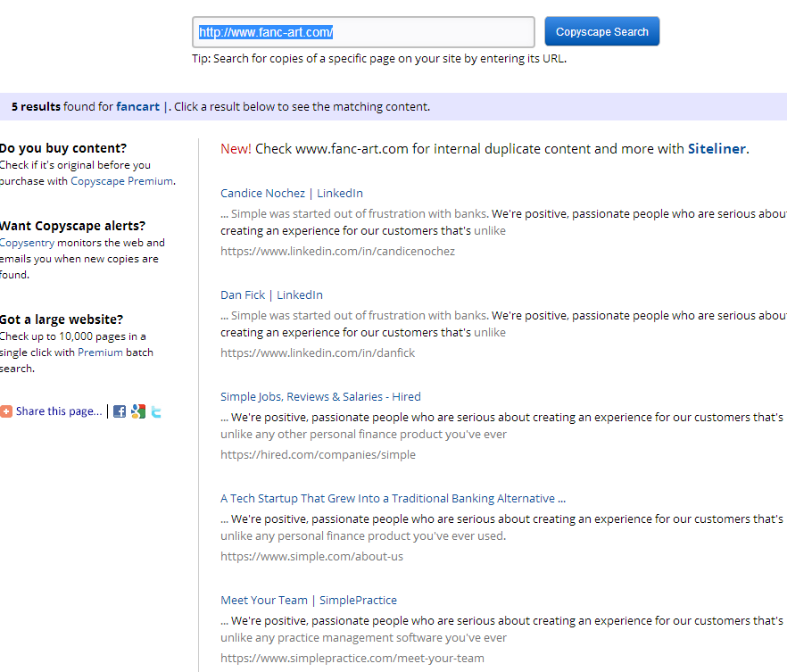Image resolution: width=787 pixels, height=672 pixels.
Task: Click the red 'New!' label
Action: tap(236, 148)
